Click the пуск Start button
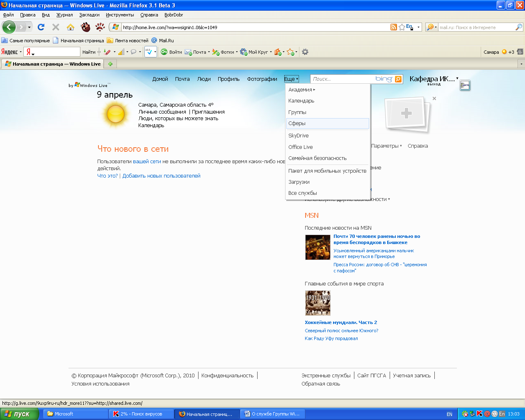Viewport: 525px width, 420px height. point(19,414)
